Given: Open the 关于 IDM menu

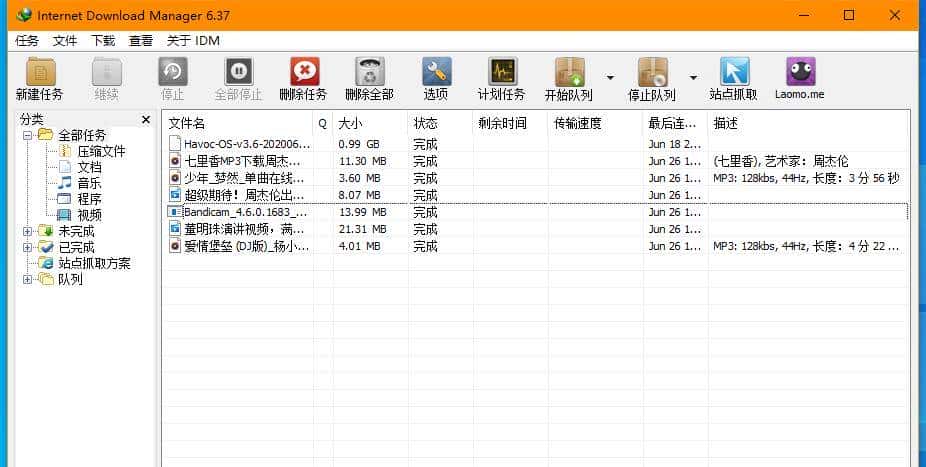Looking at the screenshot, I should pyautogui.click(x=193, y=41).
